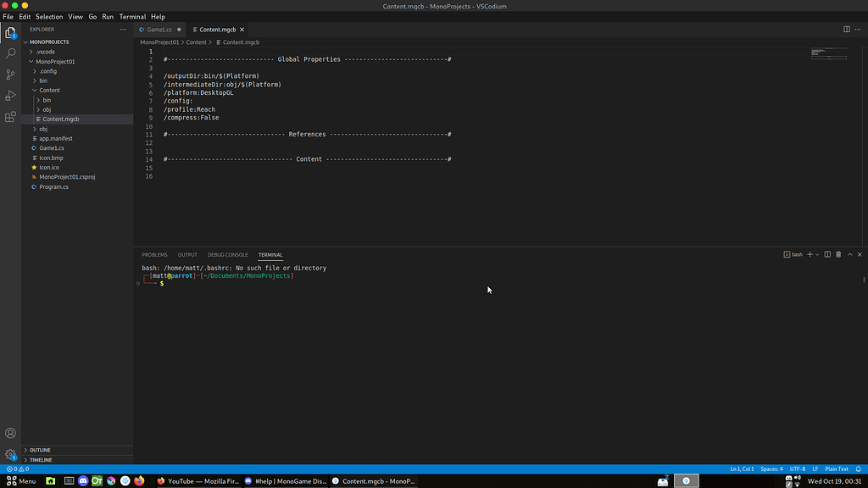This screenshot has height=488, width=868.
Task: Split the editor to the right
Action: pyautogui.click(x=846, y=30)
